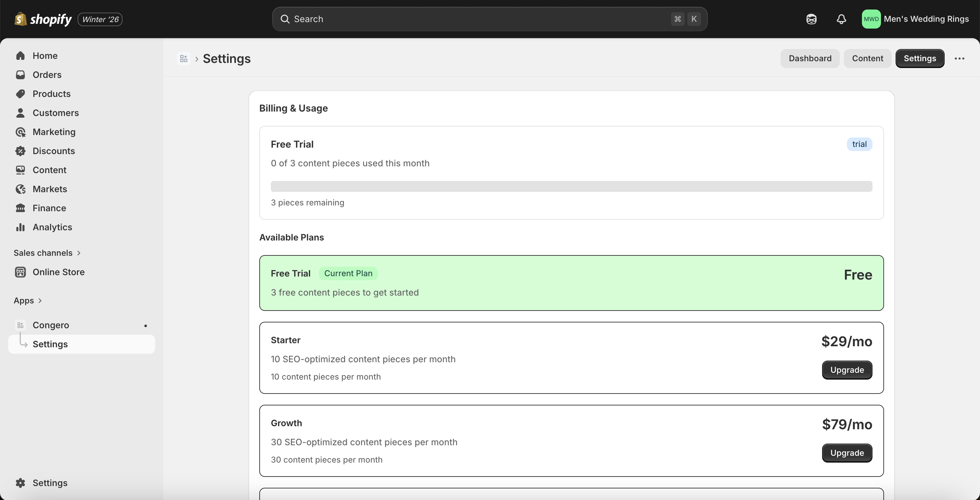The height and width of the screenshot is (500, 980).
Task: Click the notification bell
Action: tap(841, 19)
